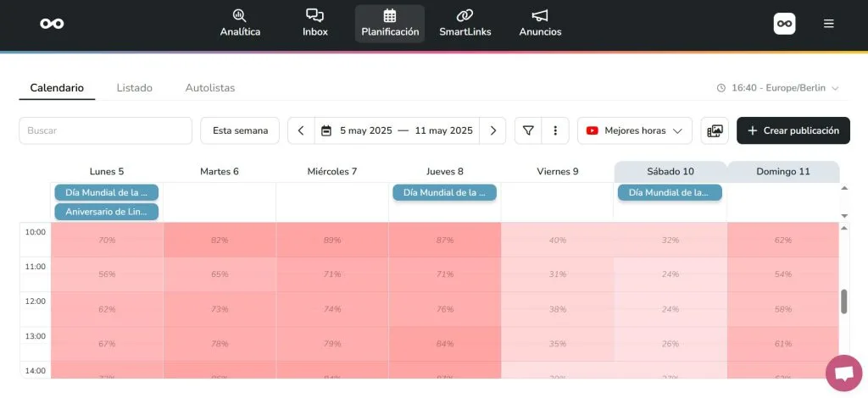
Task: Click the filter funnel icon
Action: point(528,130)
